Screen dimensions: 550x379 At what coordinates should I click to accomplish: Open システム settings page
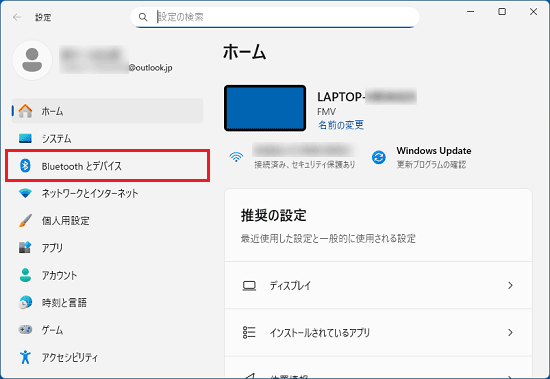(107, 138)
